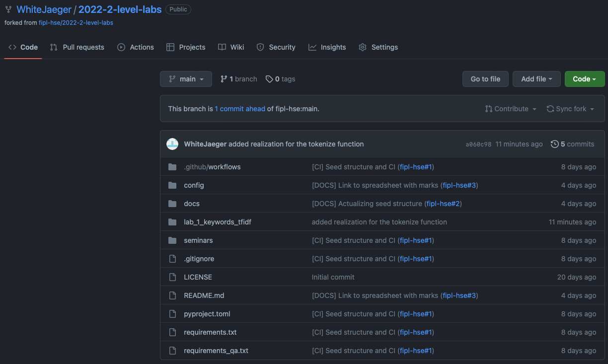This screenshot has width=608, height=364.
Task: Open the green Code dropdown
Action: click(584, 78)
